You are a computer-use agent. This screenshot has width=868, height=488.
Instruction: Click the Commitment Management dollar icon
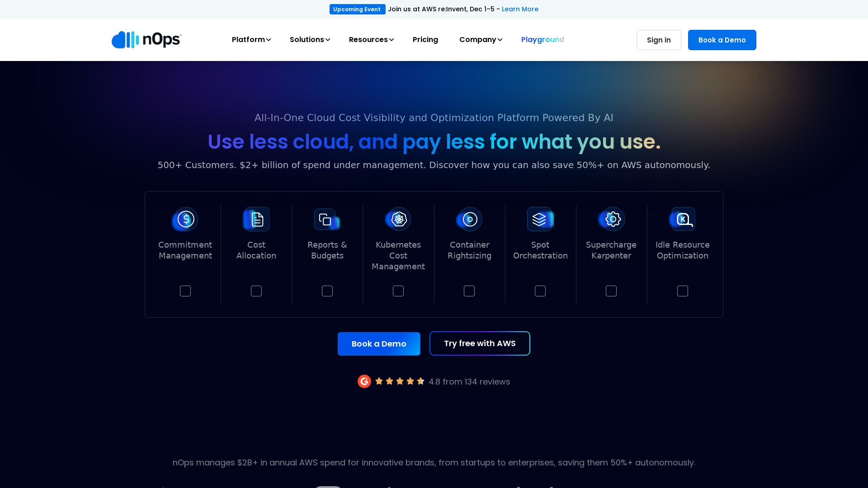point(185,219)
